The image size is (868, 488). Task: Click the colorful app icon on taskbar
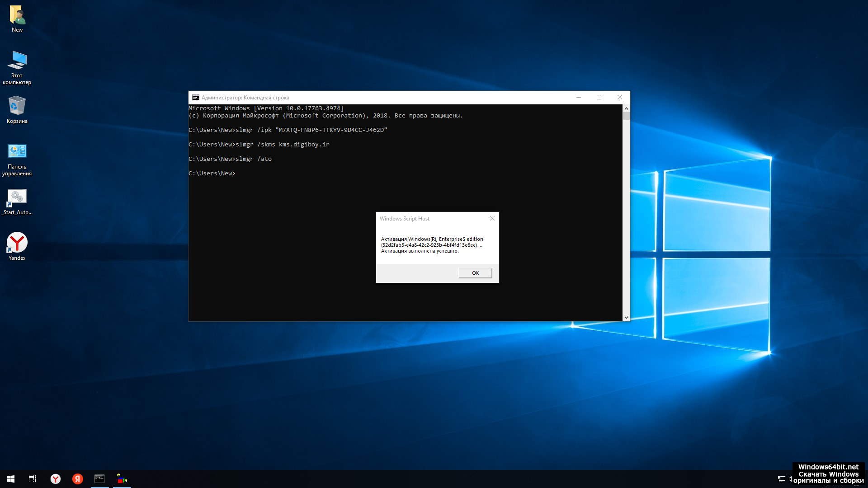(122, 479)
